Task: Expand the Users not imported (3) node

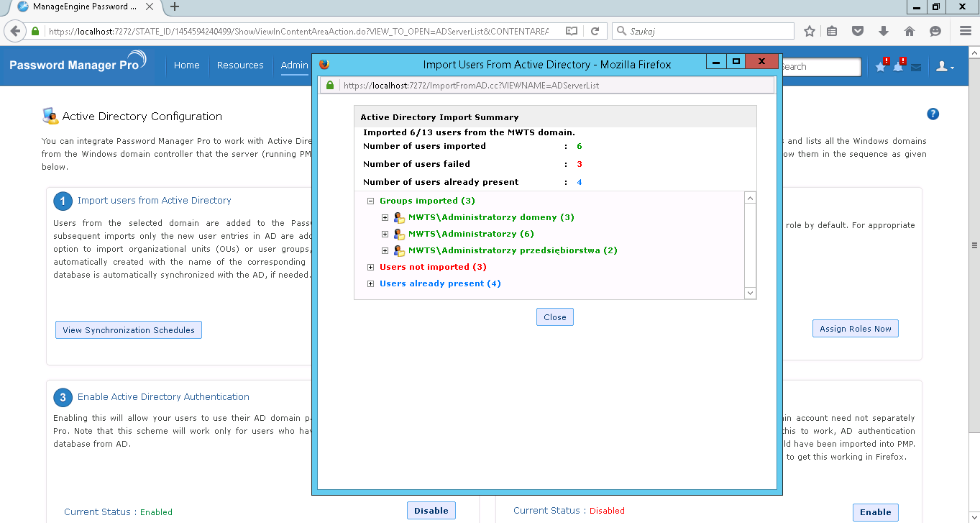Action: click(371, 268)
